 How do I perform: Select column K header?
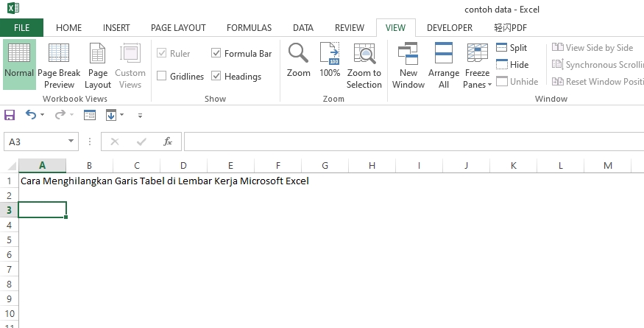click(x=514, y=165)
